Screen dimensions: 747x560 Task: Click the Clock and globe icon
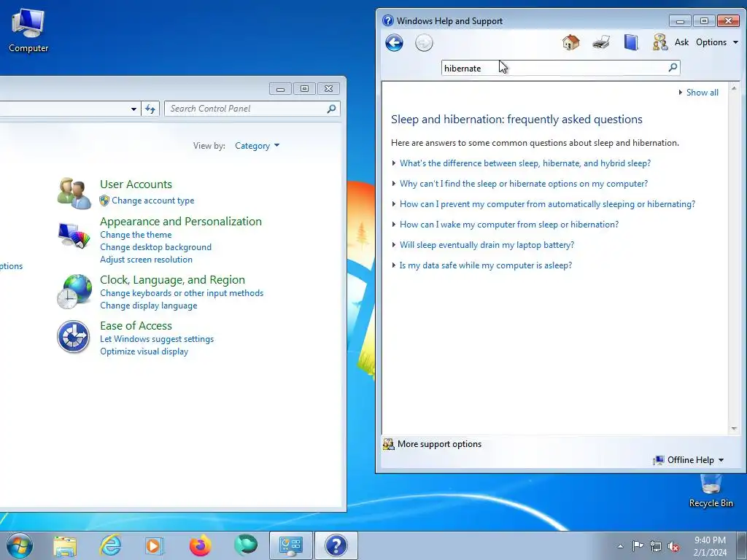[x=74, y=292]
